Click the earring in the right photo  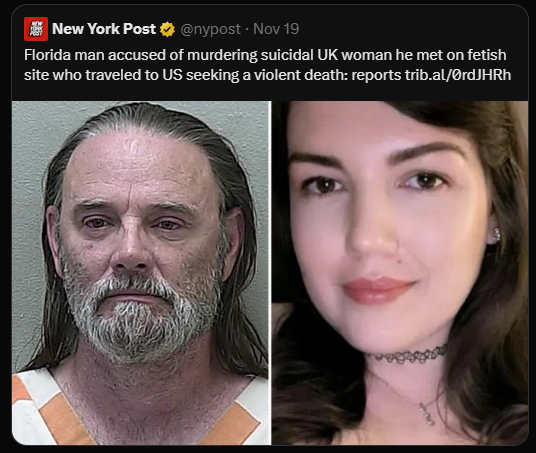496,235
